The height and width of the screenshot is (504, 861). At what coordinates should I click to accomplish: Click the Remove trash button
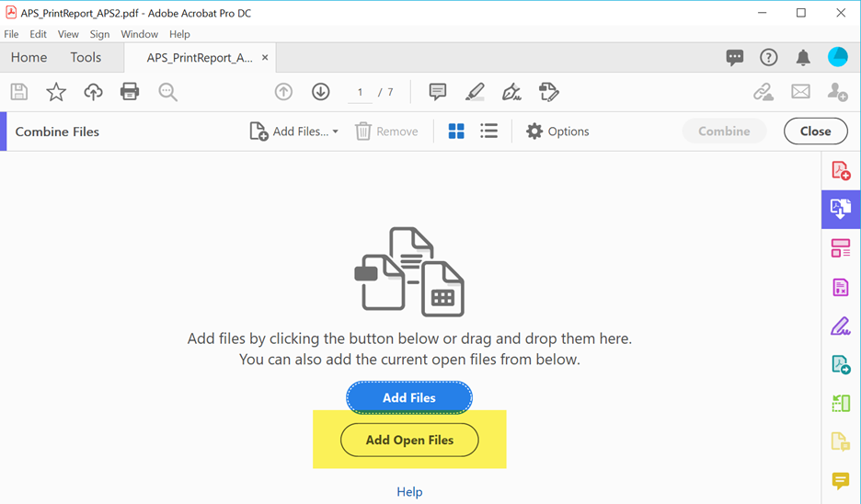[x=386, y=132]
